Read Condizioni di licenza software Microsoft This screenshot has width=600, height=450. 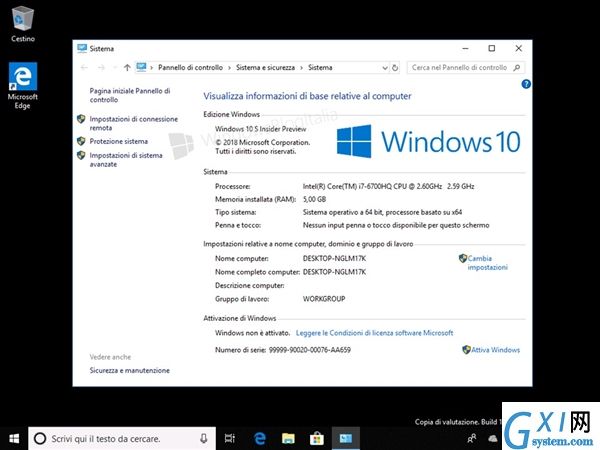tap(374, 333)
